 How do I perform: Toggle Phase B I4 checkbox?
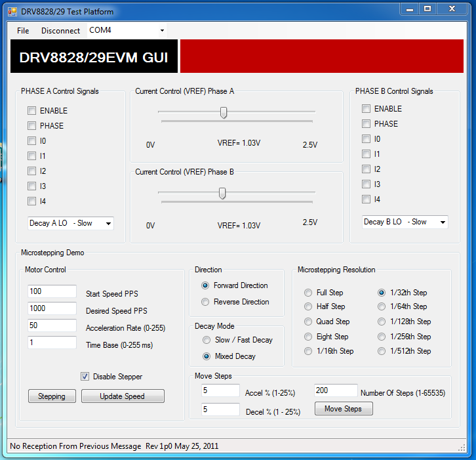point(366,199)
